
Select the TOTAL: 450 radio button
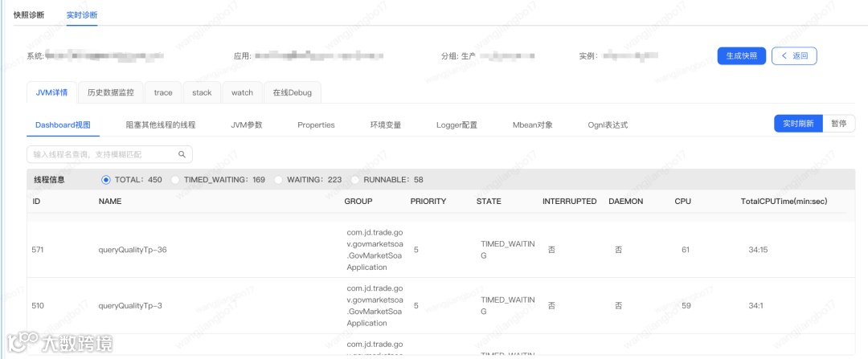point(106,180)
